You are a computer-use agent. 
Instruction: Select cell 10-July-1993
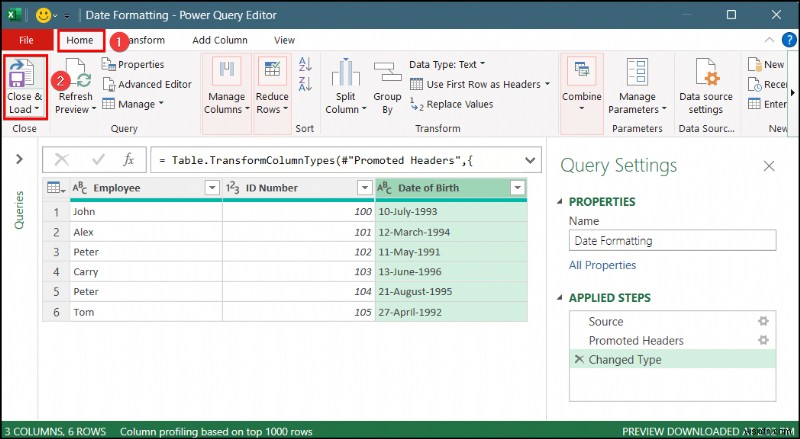tap(451, 211)
